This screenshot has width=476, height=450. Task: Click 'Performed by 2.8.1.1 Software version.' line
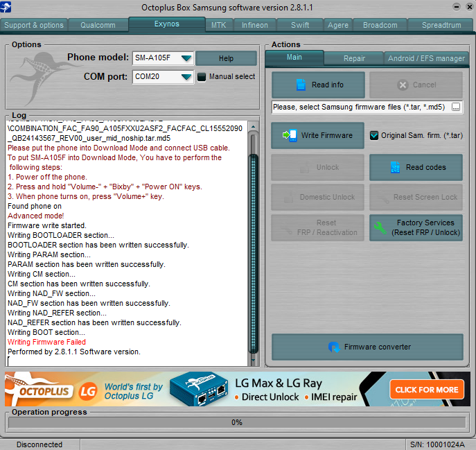click(74, 352)
